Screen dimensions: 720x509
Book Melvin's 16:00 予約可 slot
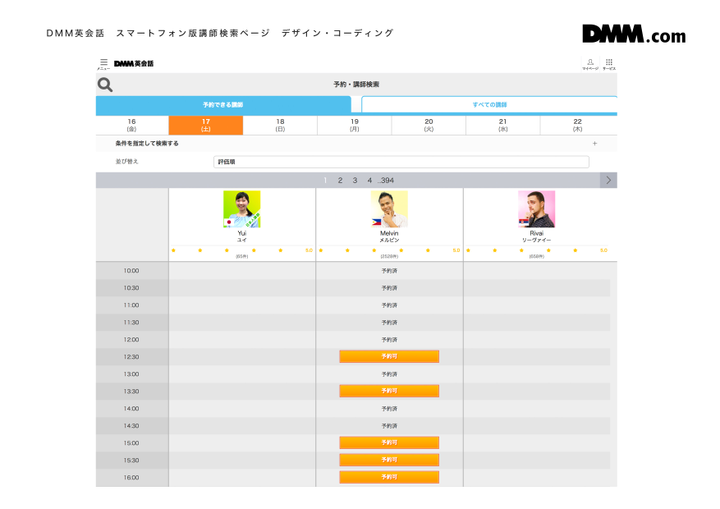(389, 477)
